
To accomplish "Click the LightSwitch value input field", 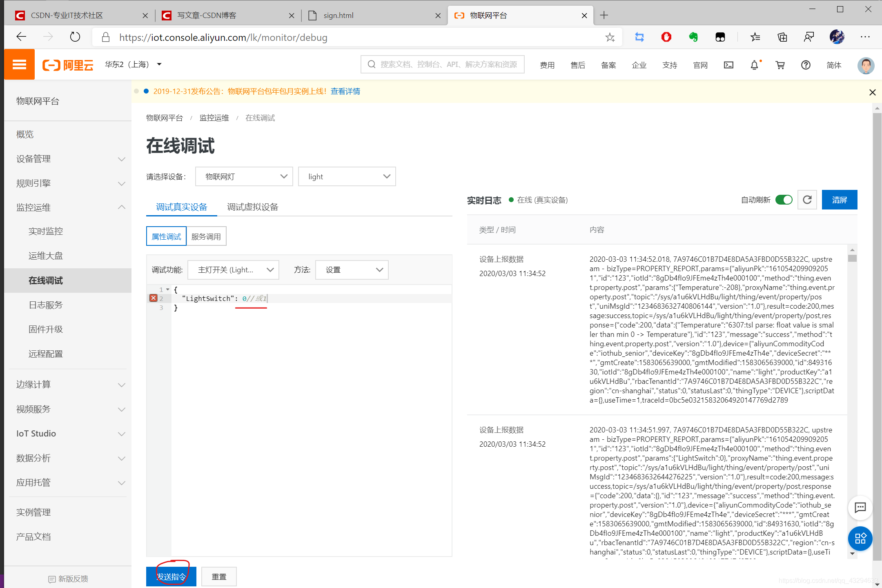I will tap(243, 298).
